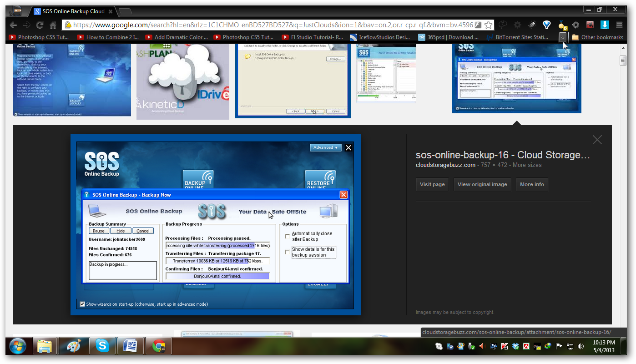The image size is (636, 364).
Task: Open the white speaker volume tray icon
Action: pyautogui.click(x=580, y=346)
